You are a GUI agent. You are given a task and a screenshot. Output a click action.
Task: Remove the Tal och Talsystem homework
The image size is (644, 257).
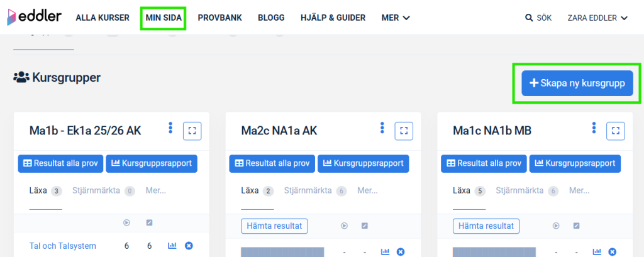tap(188, 246)
